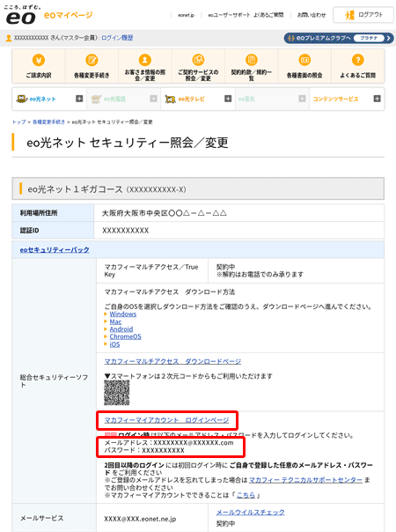
Task: Open Mac download instructions link
Action: pos(115,321)
